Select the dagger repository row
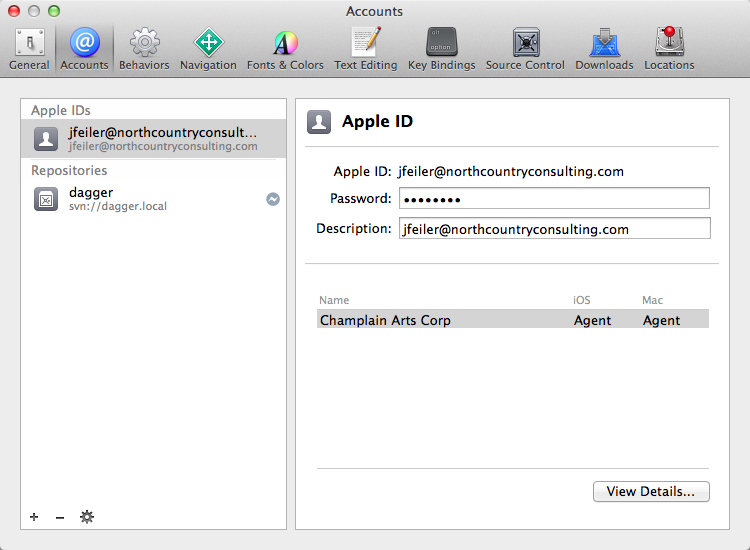The image size is (750, 550). 154,199
